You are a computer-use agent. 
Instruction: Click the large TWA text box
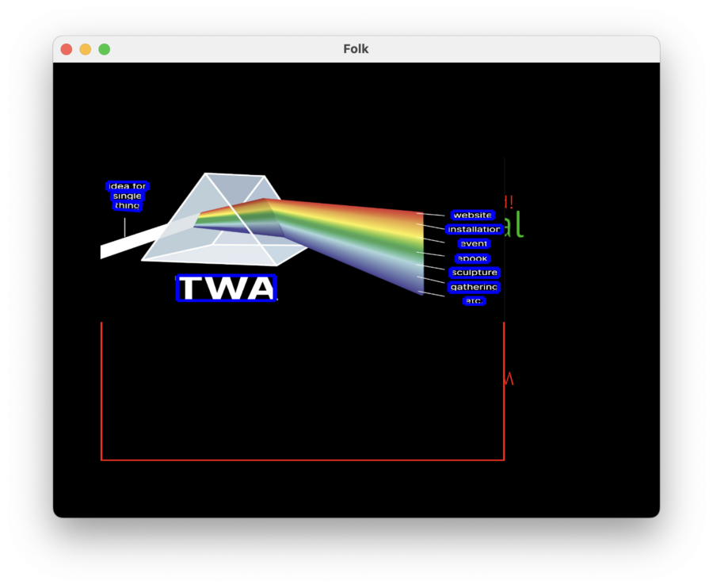point(227,288)
